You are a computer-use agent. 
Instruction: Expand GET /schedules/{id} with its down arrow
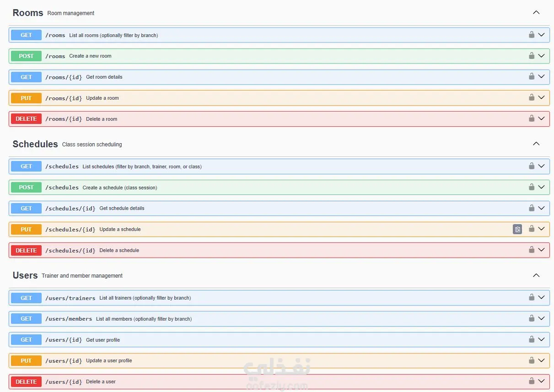541,208
